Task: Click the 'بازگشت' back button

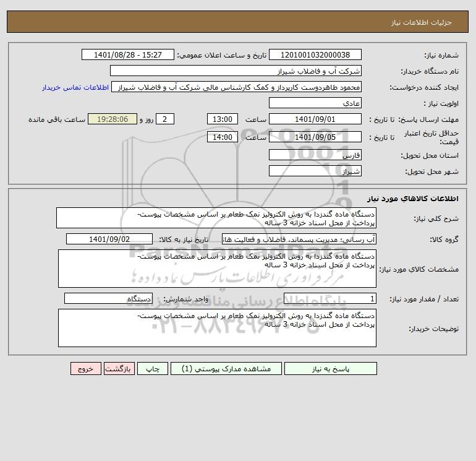Action: pyautogui.click(x=119, y=369)
